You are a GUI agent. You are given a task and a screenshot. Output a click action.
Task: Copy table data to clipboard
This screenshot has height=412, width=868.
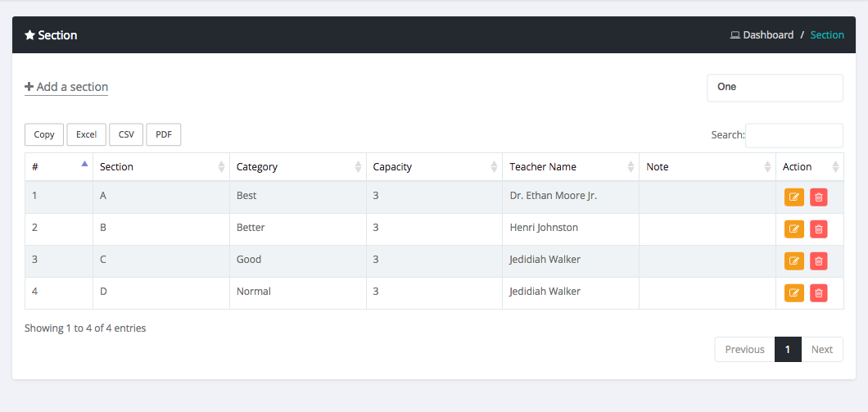[44, 135]
